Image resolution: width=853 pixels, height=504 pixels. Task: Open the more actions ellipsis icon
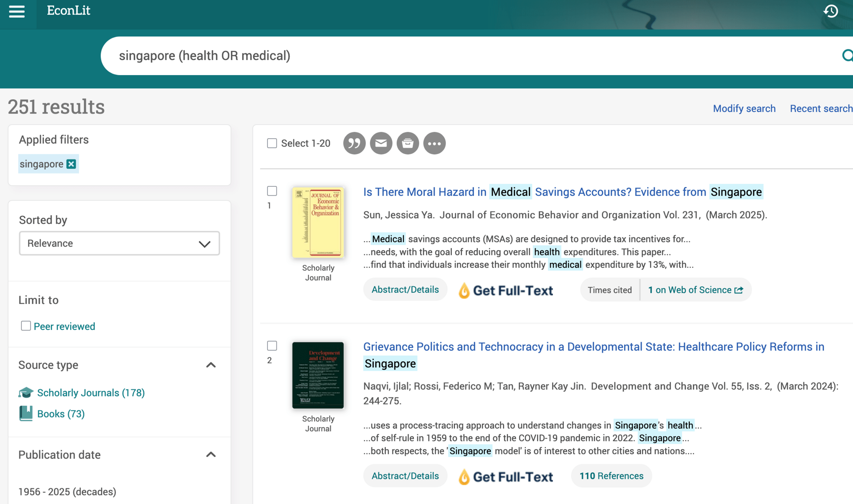click(x=434, y=143)
